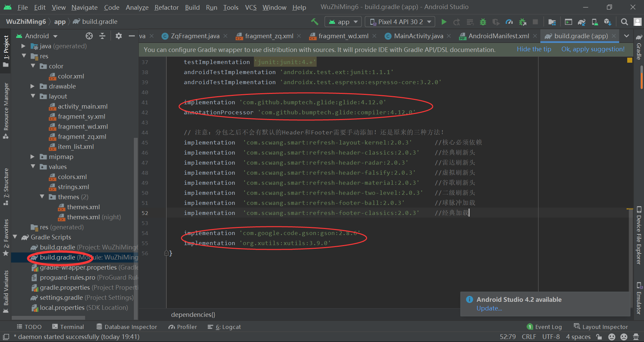Collapse the layout folder

point(33,96)
